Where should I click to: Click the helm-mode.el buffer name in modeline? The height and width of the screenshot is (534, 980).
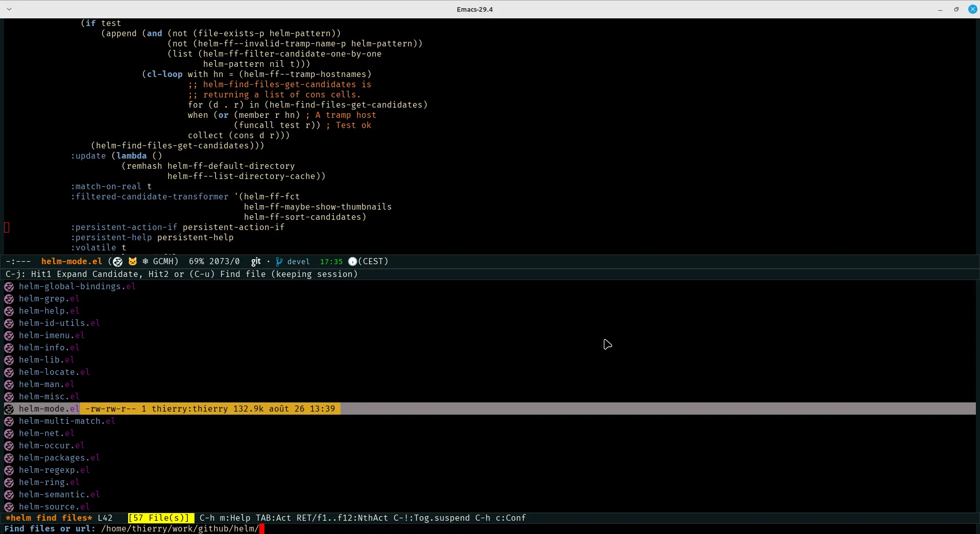click(x=71, y=262)
